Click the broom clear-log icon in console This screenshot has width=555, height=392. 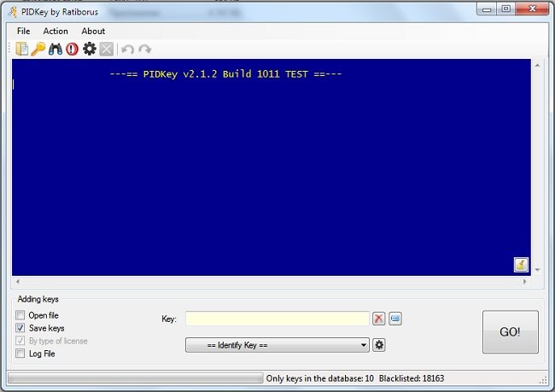521,265
